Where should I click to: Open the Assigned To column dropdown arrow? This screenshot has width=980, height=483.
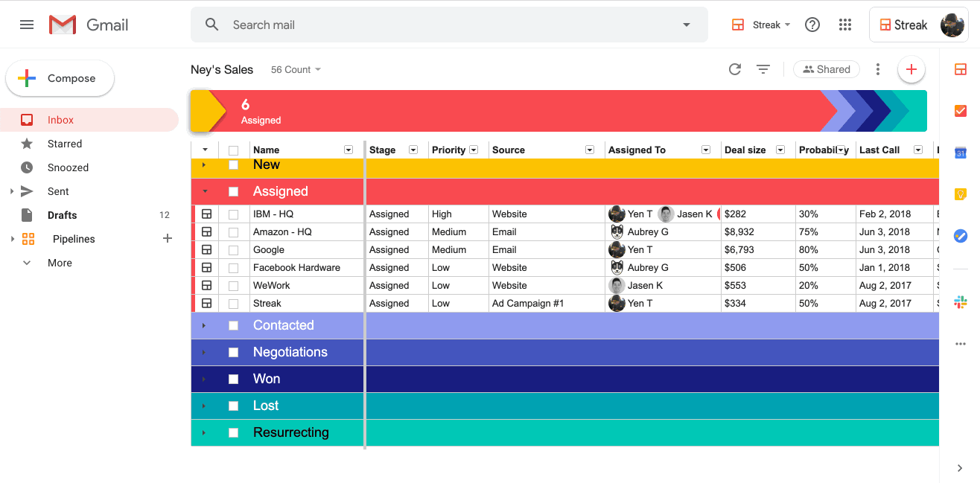(x=706, y=150)
